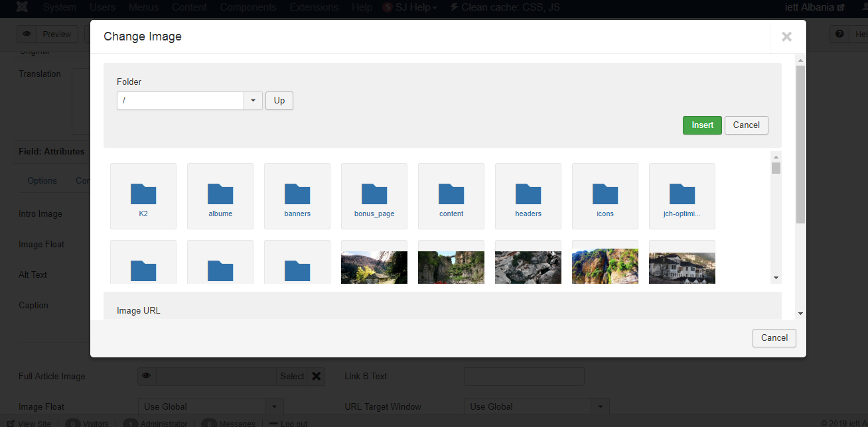Open the iett Albania site link
This screenshot has height=427, width=868.
tap(814, 7)
